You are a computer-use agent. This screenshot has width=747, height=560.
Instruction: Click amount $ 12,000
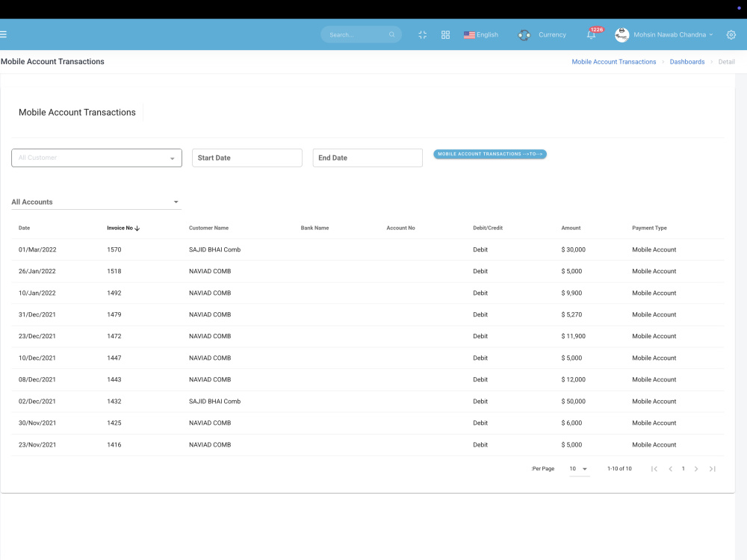(x=574, y=379)
